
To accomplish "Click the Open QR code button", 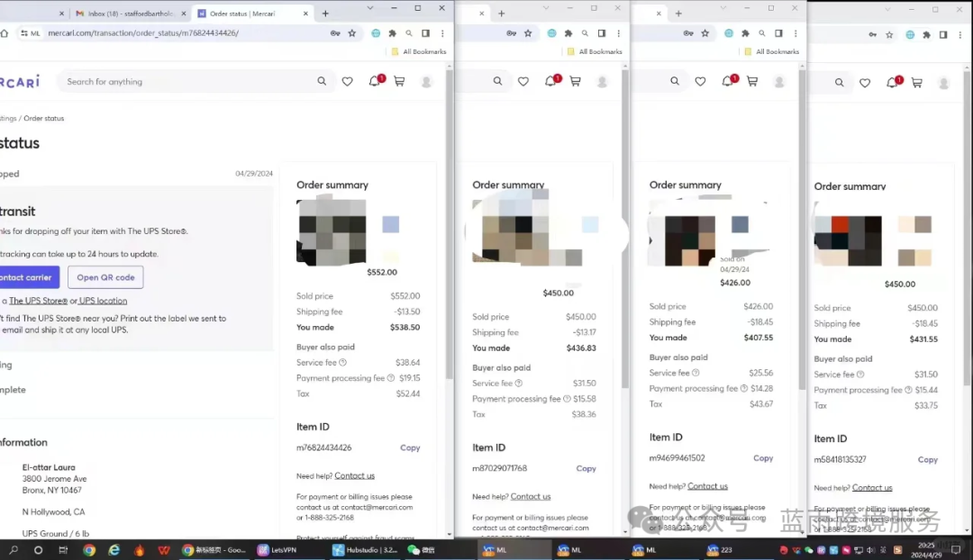I will tap(105, 277).
